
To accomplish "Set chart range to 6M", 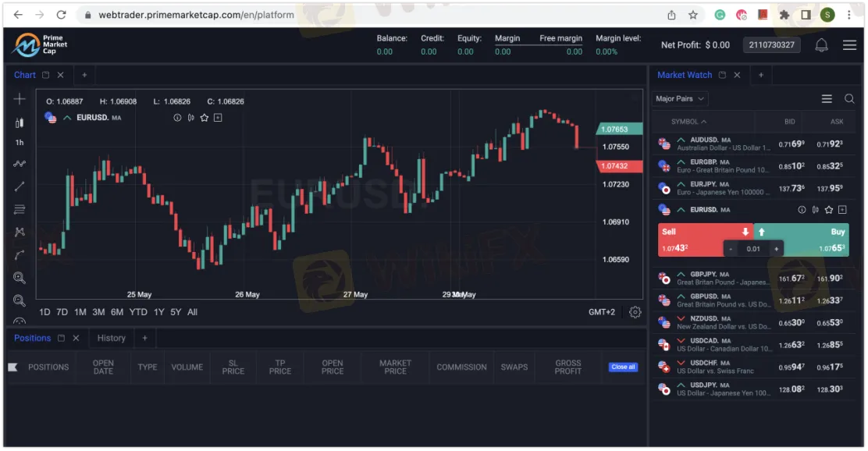I will [117, 312].
